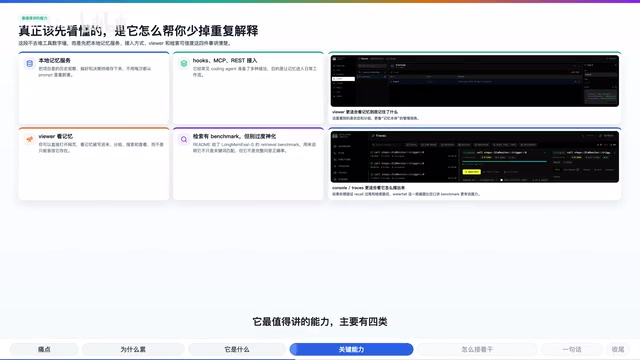Click the heading 真正该先看懂的
Viewport: 640px width, 360px height.
tap(138, 31)
